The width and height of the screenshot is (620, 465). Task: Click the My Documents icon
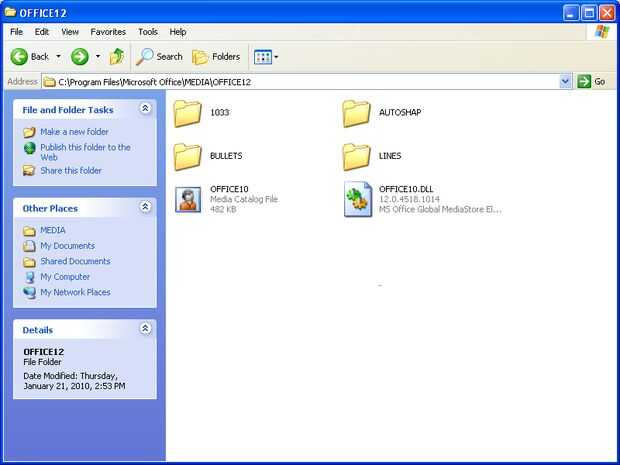pyautogui.click(x=29, y=246)
